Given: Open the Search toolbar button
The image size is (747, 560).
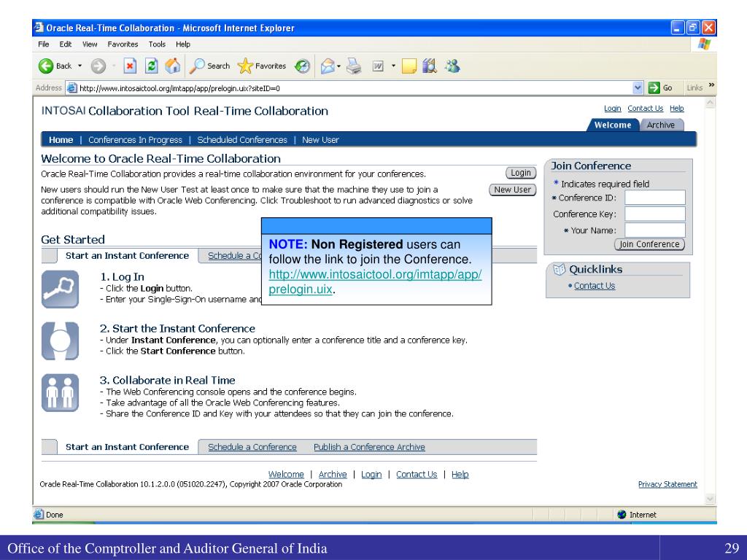Looking at the screenshot, I should [x=209, y=66].
